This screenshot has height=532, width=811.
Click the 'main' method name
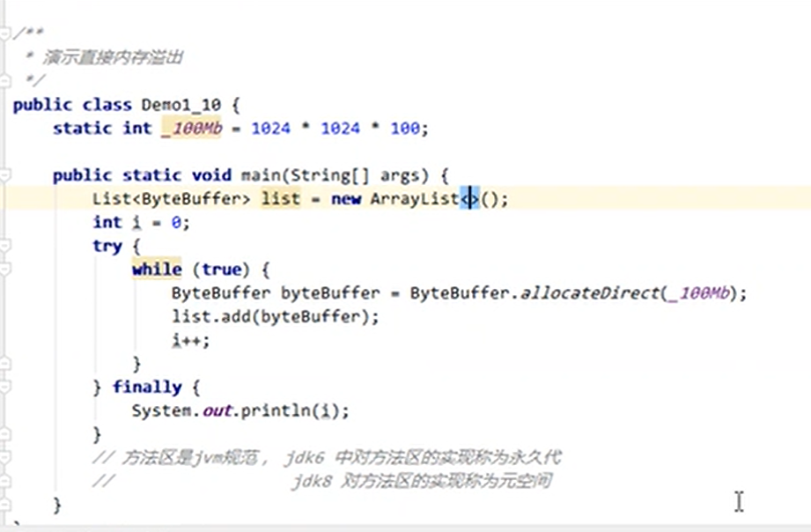pos(262,175)
